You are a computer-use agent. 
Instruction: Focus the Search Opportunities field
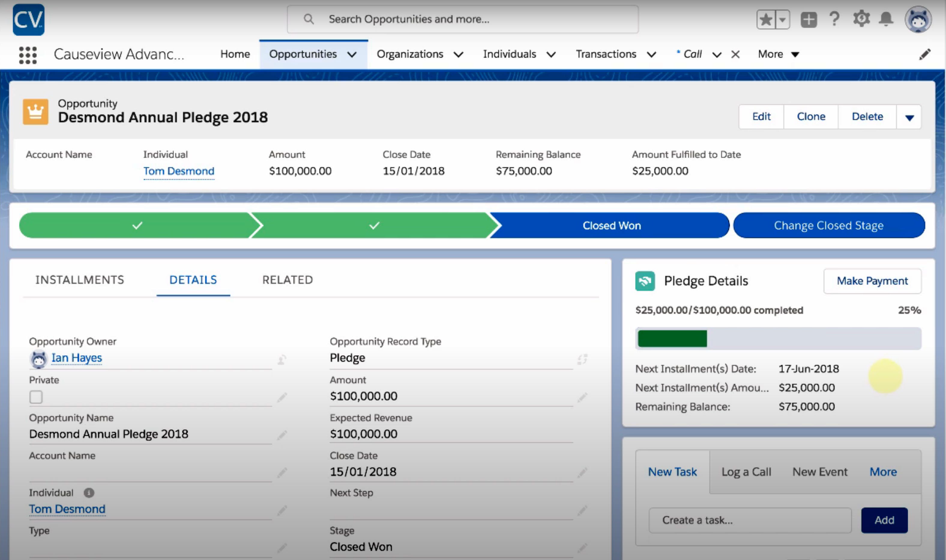[462, 19]
